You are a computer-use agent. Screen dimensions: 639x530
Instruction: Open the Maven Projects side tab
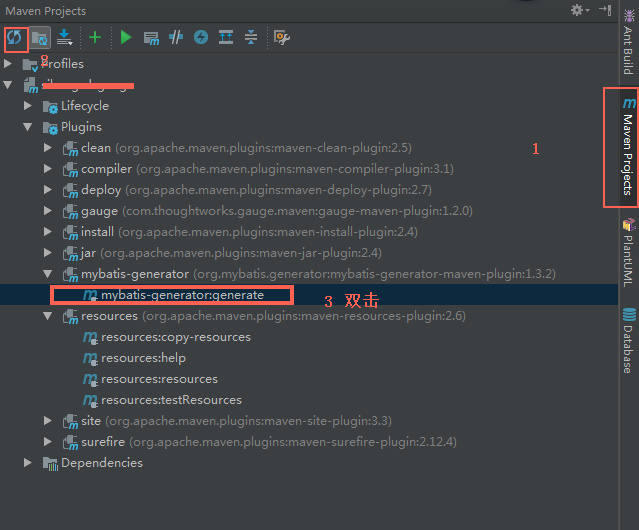(x=628, y=147)
